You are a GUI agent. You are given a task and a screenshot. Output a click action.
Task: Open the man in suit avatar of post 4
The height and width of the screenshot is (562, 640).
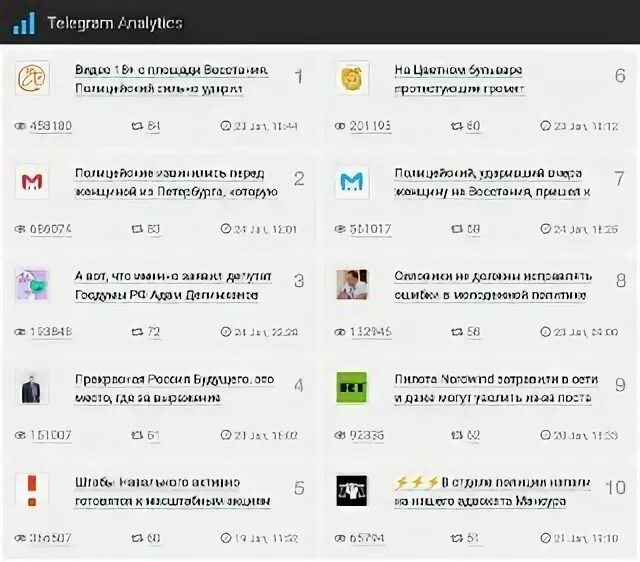pyautogui.click(x=32, y=387)
